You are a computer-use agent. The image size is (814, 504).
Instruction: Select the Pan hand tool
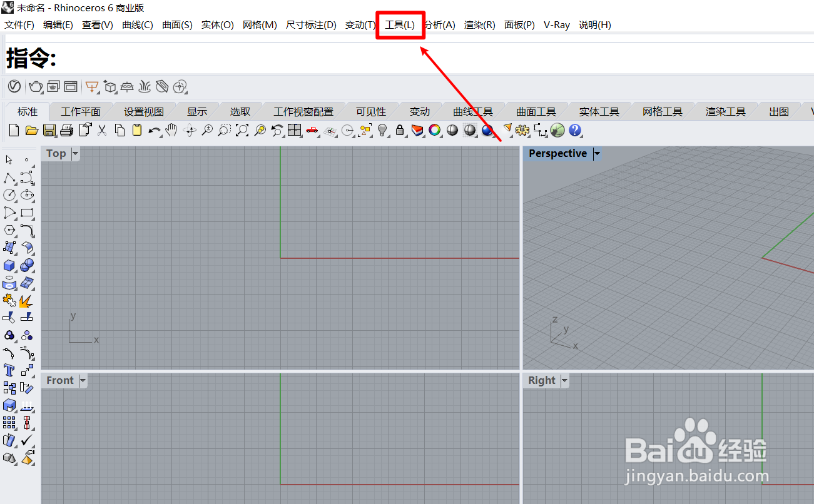coord(171,130)
